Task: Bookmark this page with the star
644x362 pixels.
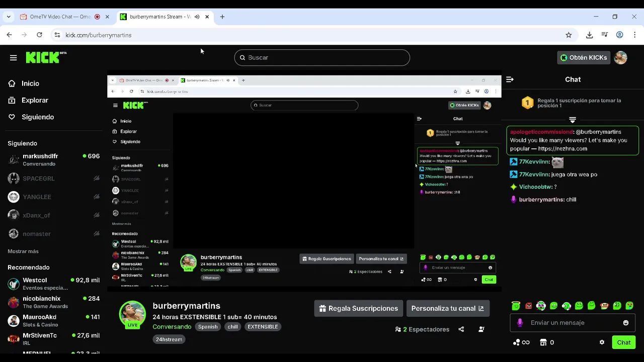Action: 569,35
